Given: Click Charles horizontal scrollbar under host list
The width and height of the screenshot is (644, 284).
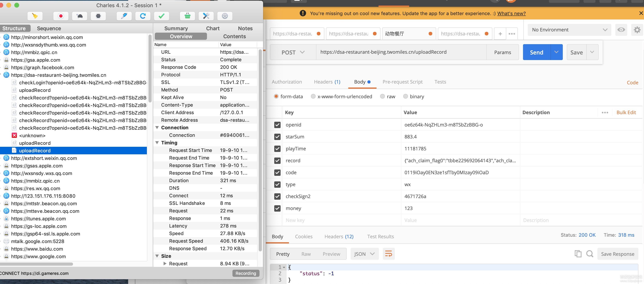Looking at the screenshot, I should pyautogui.click(x=36, y=264).
